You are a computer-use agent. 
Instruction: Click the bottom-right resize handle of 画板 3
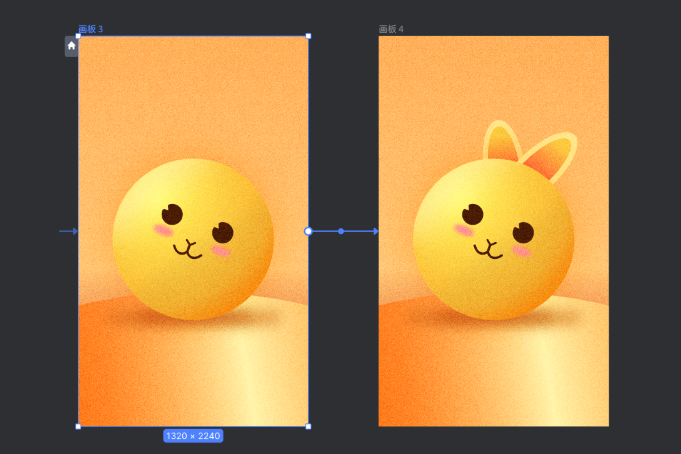pos(308,426)
